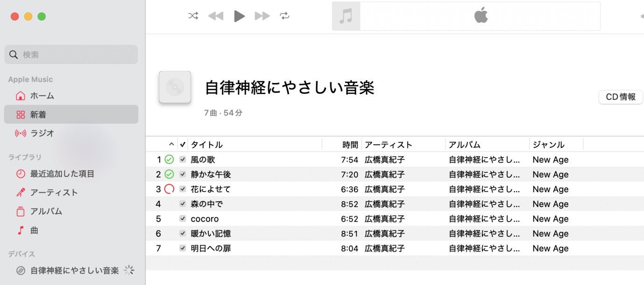Sort by アルバム column header

coord(488,145)
